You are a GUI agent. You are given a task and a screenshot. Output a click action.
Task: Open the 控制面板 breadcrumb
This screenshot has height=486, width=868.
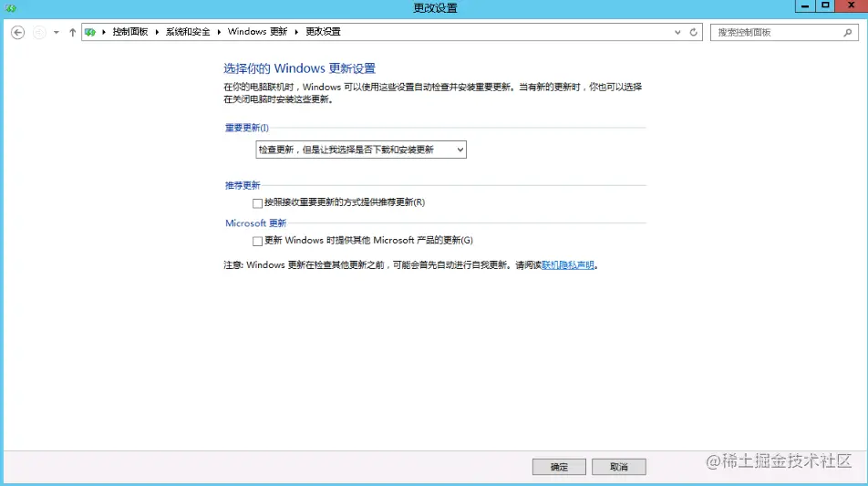coord(130,32)
